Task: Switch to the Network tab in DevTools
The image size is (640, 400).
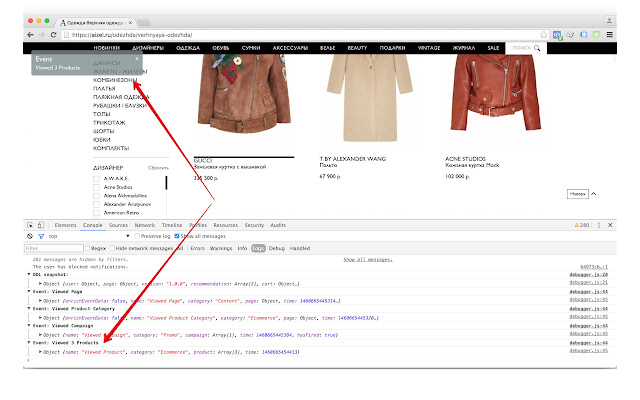Action: coord(145,226)
